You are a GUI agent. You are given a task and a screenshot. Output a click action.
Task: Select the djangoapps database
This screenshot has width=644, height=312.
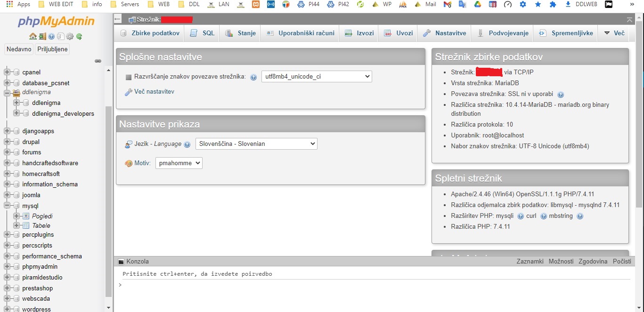click(38, 131)
